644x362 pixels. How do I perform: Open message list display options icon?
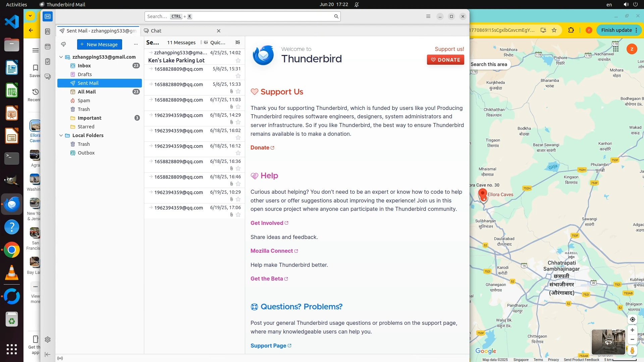tap(238, 43)
